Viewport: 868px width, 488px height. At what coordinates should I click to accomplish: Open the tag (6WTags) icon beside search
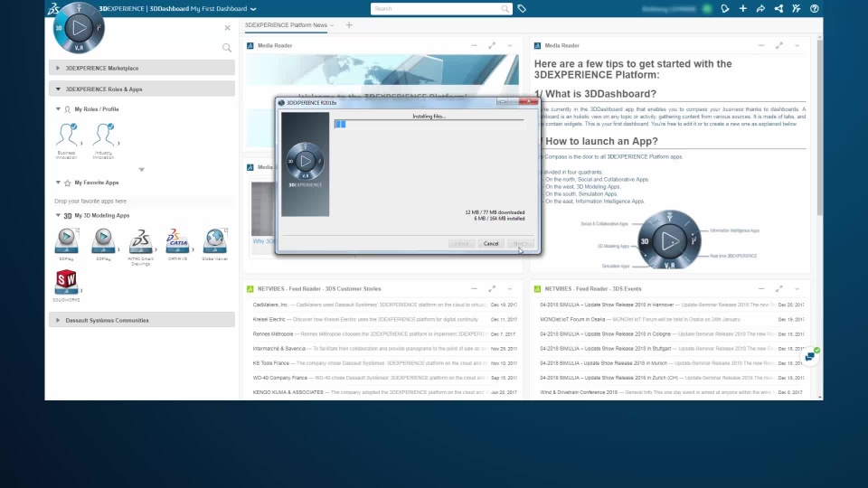click(522, 9)
